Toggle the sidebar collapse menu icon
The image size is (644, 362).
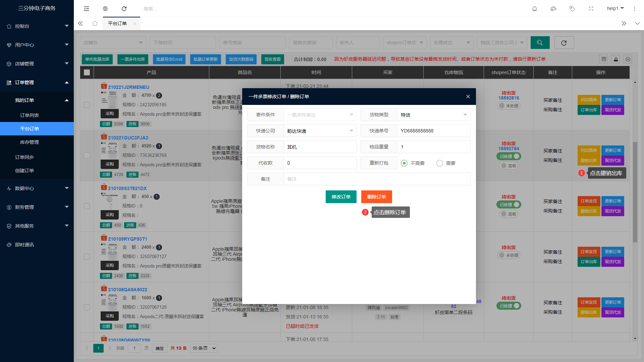coord(87,9)
